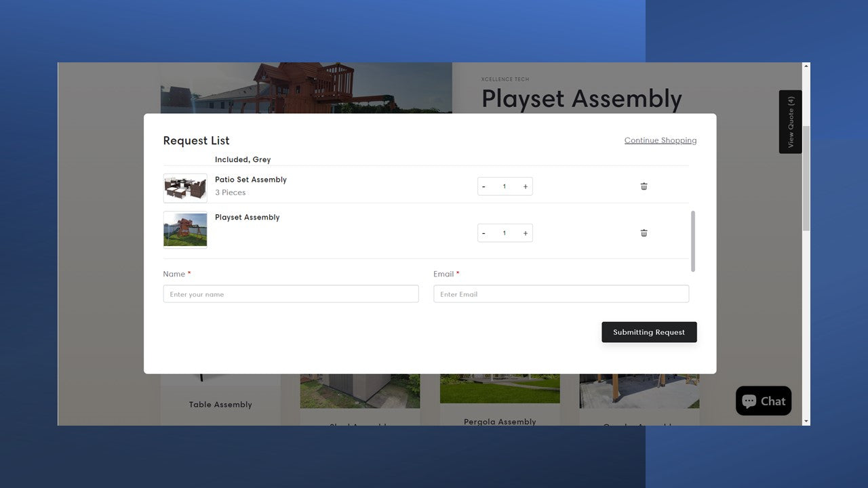Screen dimensions: 868x488
Task: Click the Patio Set Assembly thumbnail
Action: coord(185,188)
